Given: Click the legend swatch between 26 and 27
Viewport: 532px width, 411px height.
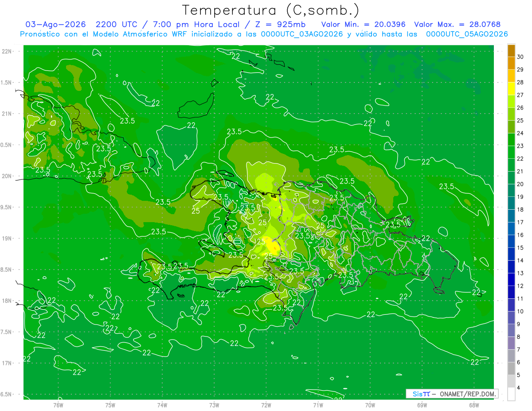Looking at the screenshot, I should tap(511, 101).
